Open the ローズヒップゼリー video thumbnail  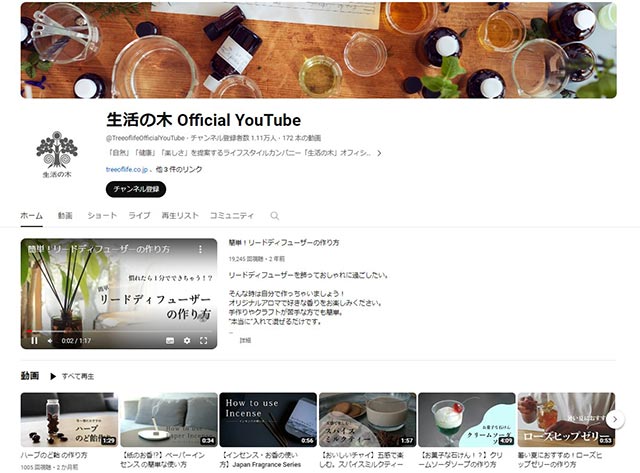pyautogui.click(x=566, y=420)
